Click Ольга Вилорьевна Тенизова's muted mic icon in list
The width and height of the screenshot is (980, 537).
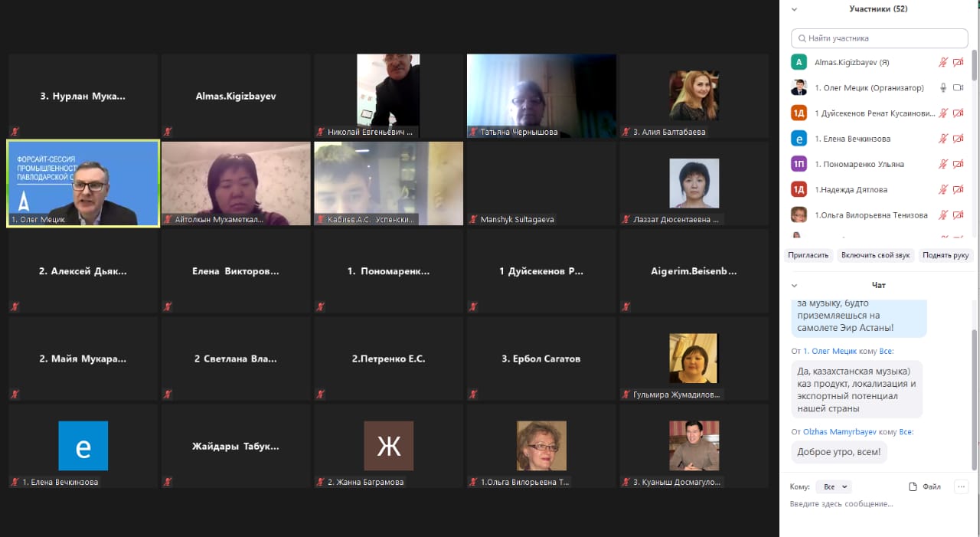(x=943, y=215)
